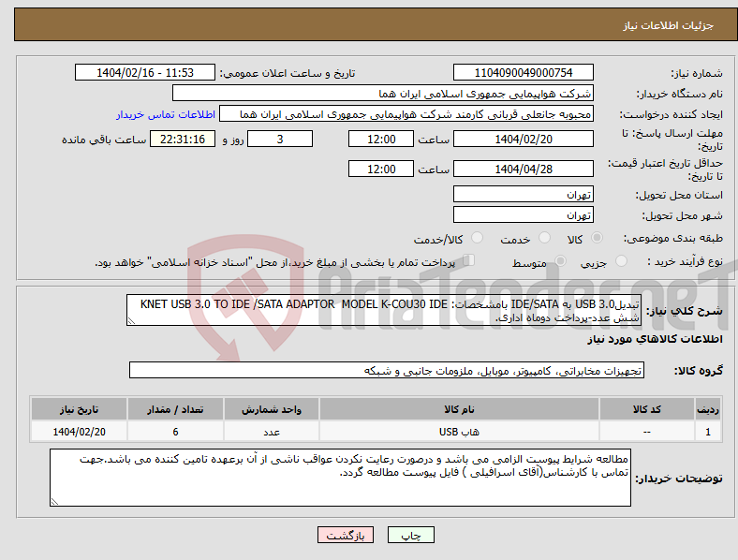Click the نام کالا column header
The image size is (738, 560).
point(459,409)
